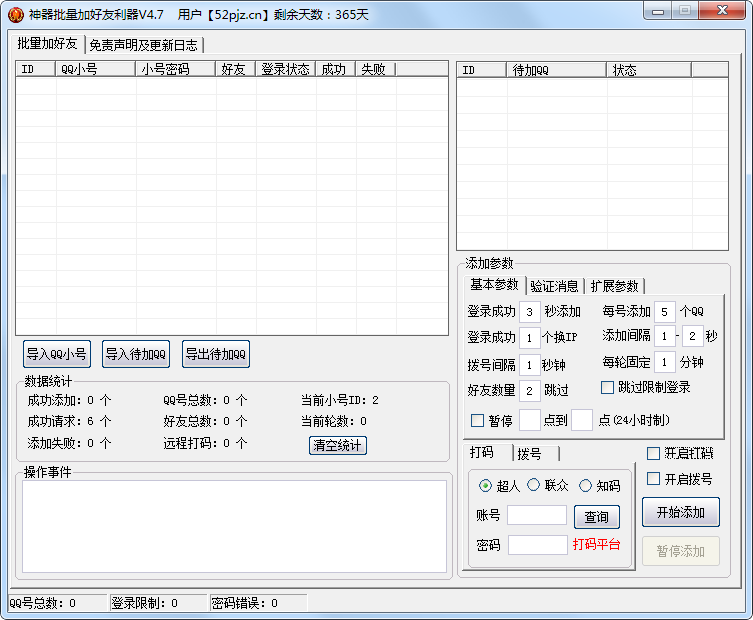Focus the 账号 input field
Viewport: 753px width, 620px height.
coord(536,516)
